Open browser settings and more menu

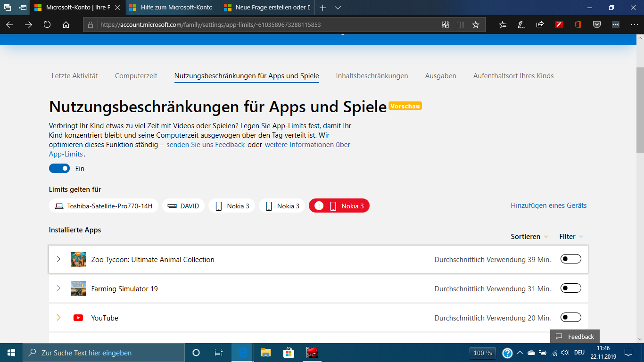634,25
